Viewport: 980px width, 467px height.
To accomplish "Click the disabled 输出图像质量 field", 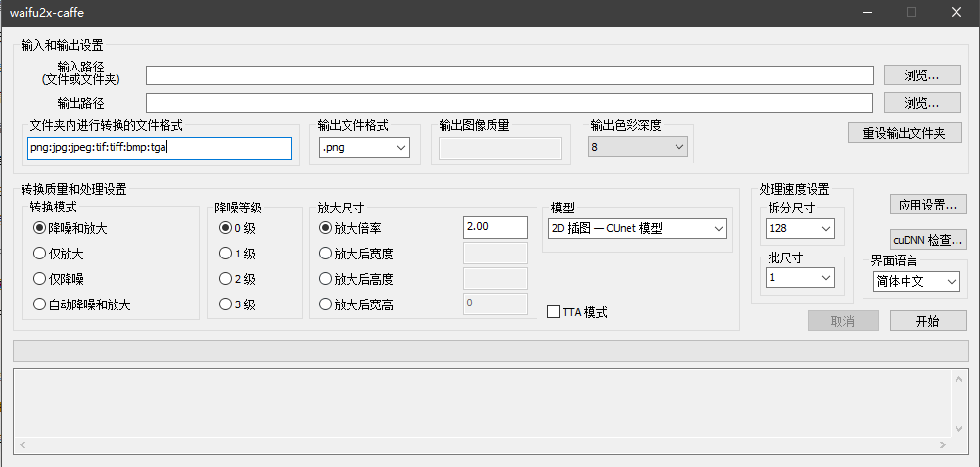I will [500, 148].
